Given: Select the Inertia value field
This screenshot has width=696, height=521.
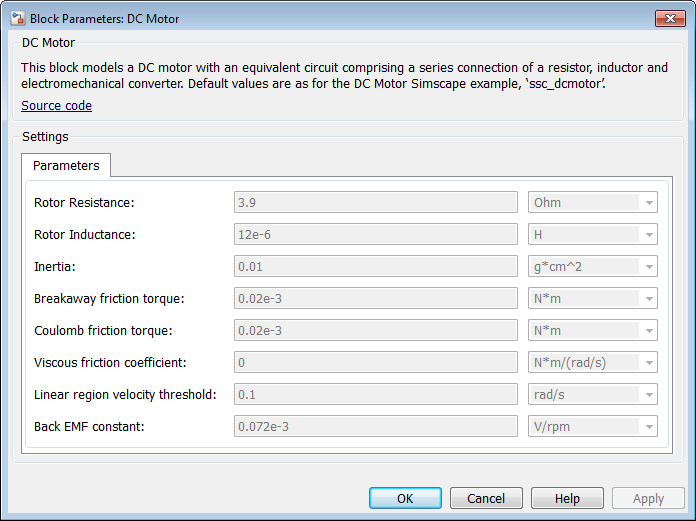Looking at the screenshot, I should [x=375, y=266].
